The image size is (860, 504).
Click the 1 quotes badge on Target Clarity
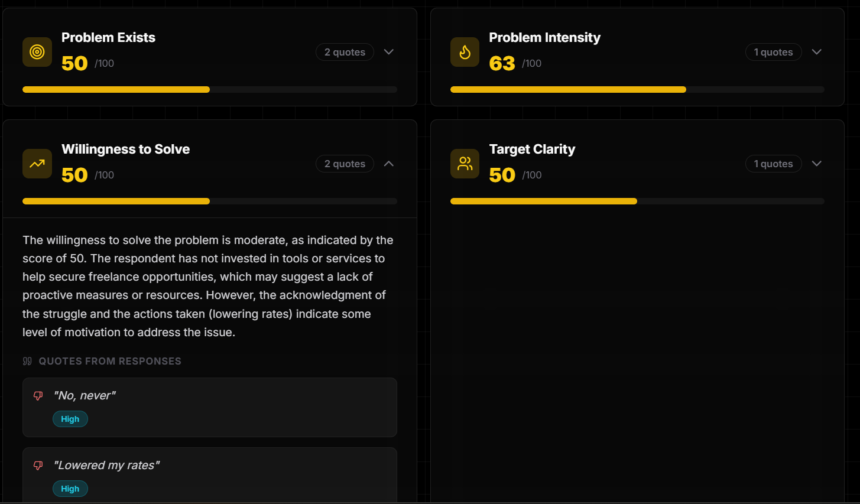click(x=773, y=164)
